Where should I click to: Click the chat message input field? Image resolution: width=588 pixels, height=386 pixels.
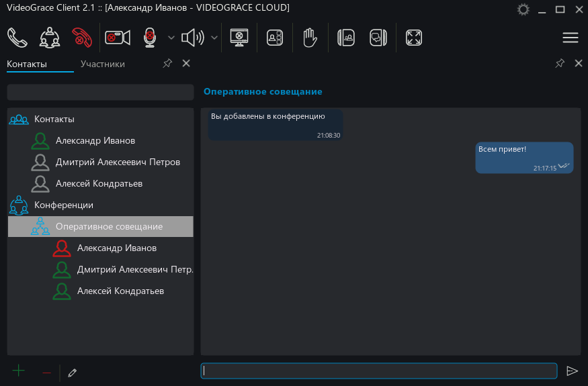[x=379, y=371]
